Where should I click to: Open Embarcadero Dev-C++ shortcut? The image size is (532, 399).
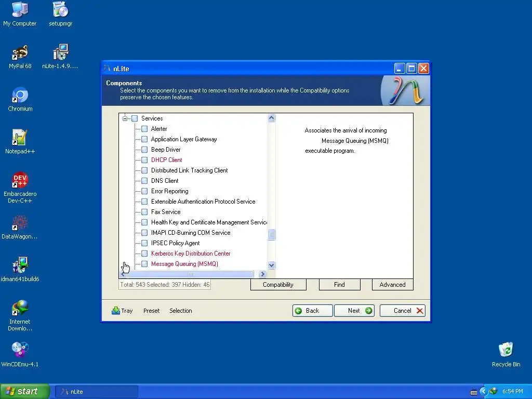pyautogui.click(x=20, y=188)
